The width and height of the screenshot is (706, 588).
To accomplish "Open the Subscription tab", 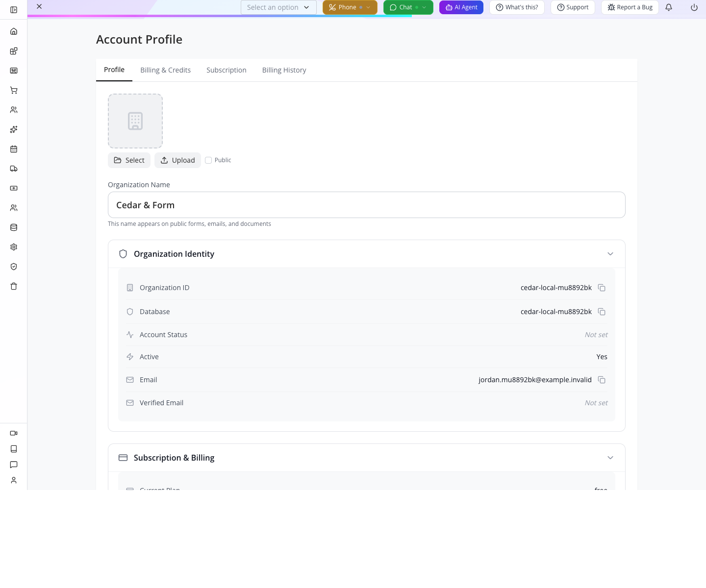I will click(x=227, y=70).
